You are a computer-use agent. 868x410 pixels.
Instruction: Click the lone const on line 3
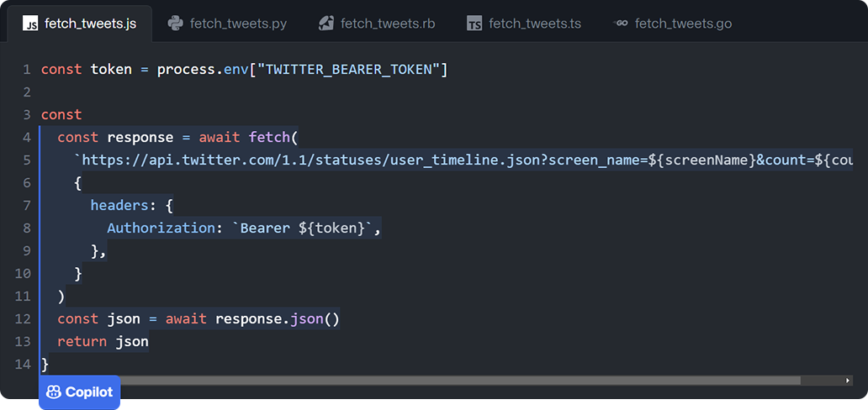click(x=61, y=115)
